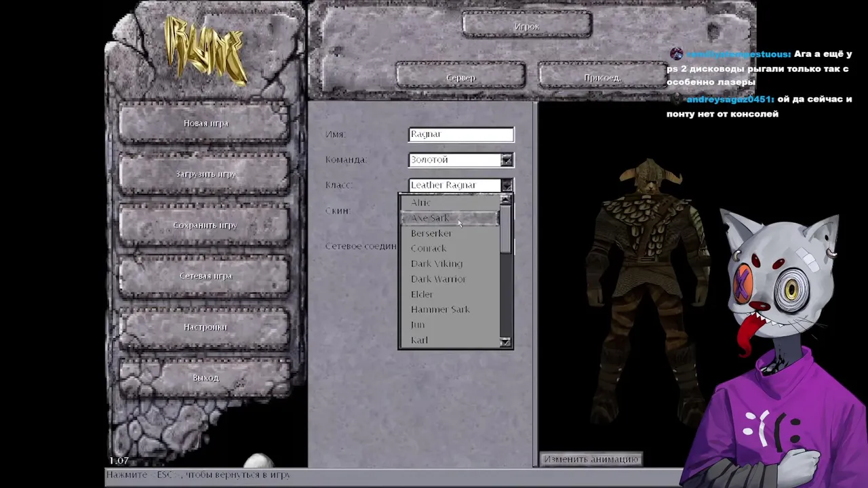Click the Команда dropdown arrow
Screen dimensions: 868x488
(x=507, y=160)
